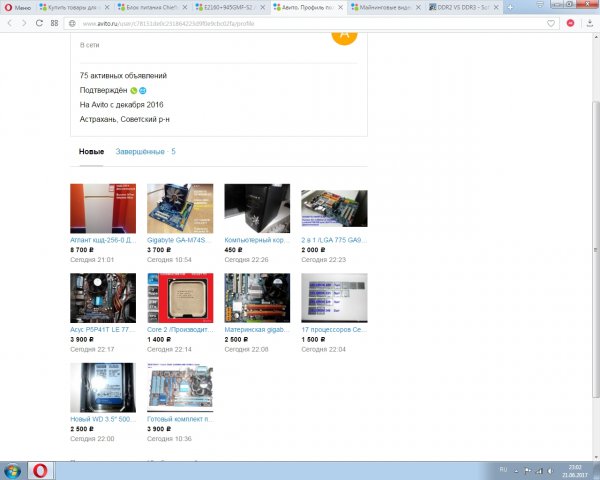600x480 pixels.
Task: Select the Новые listings tab
Action: (91, 152)
